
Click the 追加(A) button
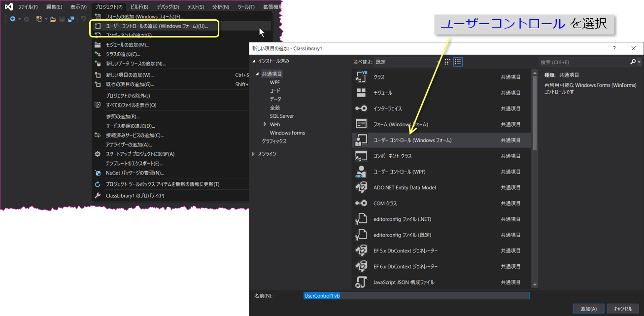click(588, 309)
